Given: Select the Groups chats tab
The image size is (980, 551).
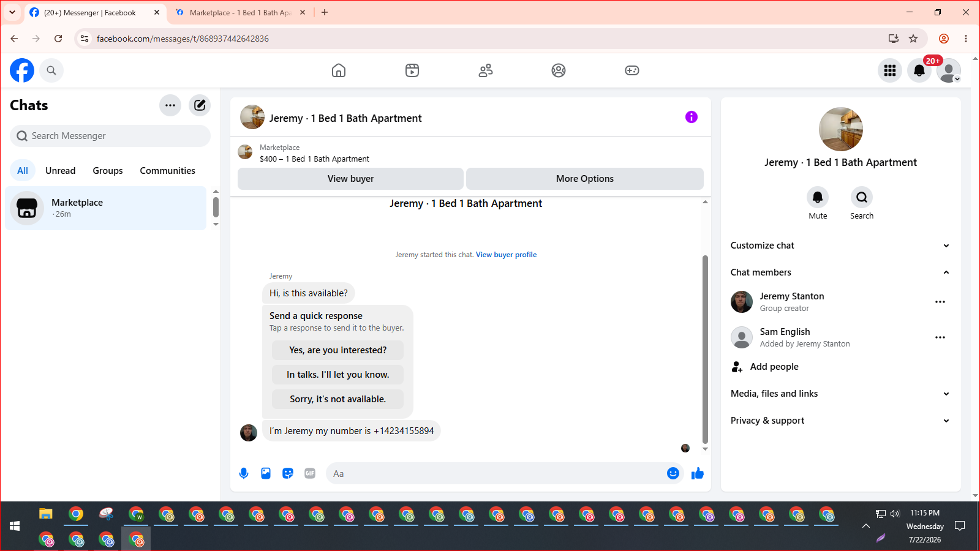Looking at the screenshot, I should 108,171.
